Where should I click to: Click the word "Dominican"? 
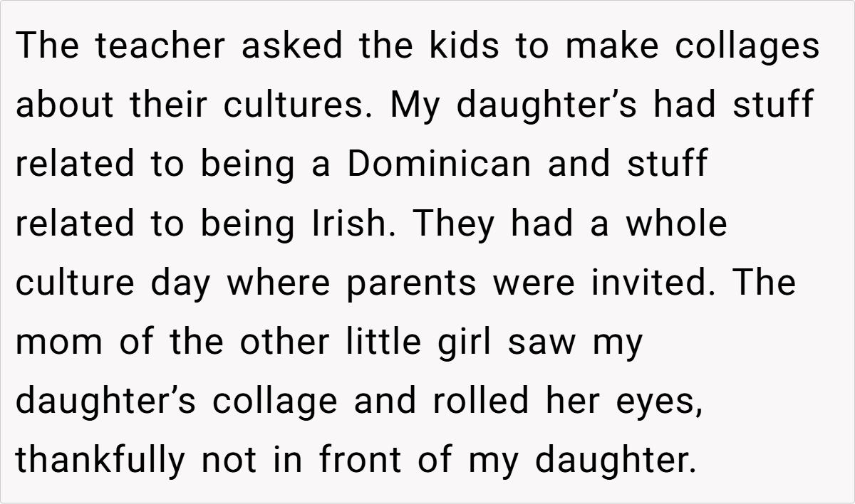tap(439, 164)
